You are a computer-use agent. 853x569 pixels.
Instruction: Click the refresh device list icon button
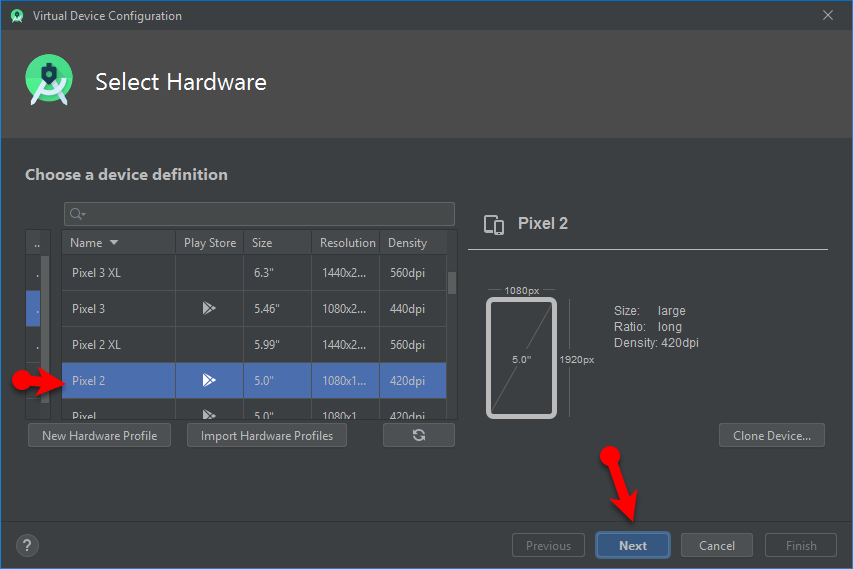click(418, 435)
